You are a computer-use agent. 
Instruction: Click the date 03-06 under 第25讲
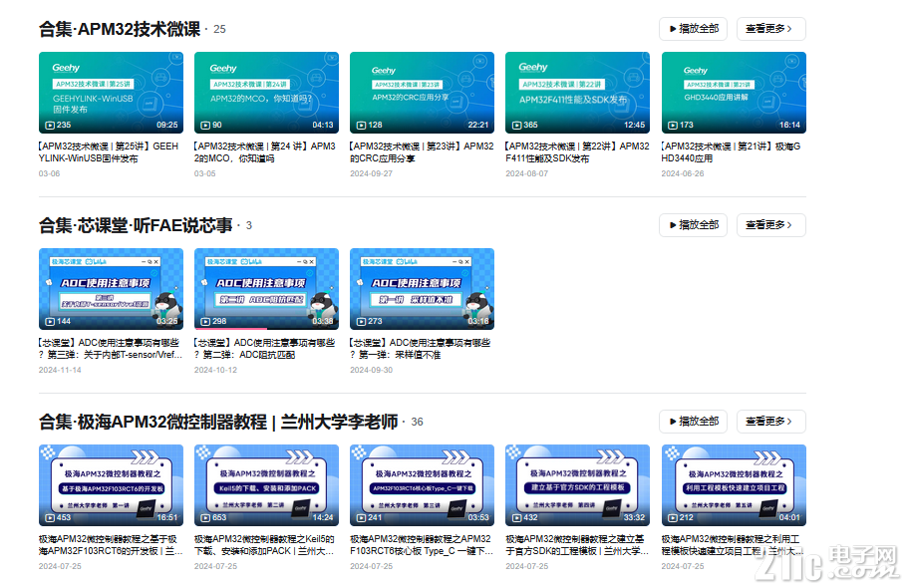49,173
